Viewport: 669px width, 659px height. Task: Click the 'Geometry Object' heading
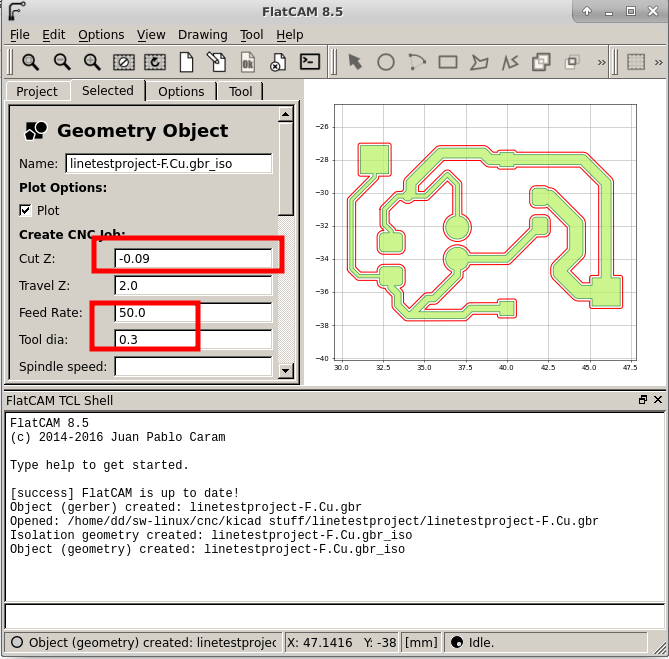click(143, 131)
